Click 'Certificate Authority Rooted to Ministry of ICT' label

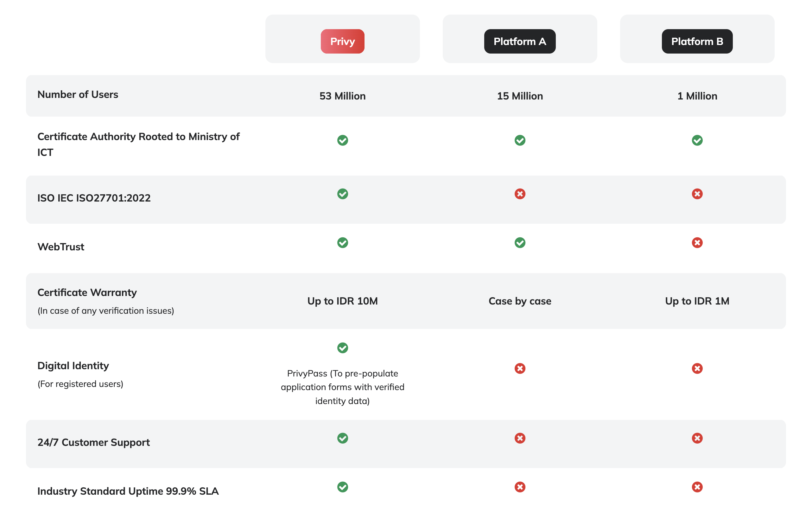point(139,144)
